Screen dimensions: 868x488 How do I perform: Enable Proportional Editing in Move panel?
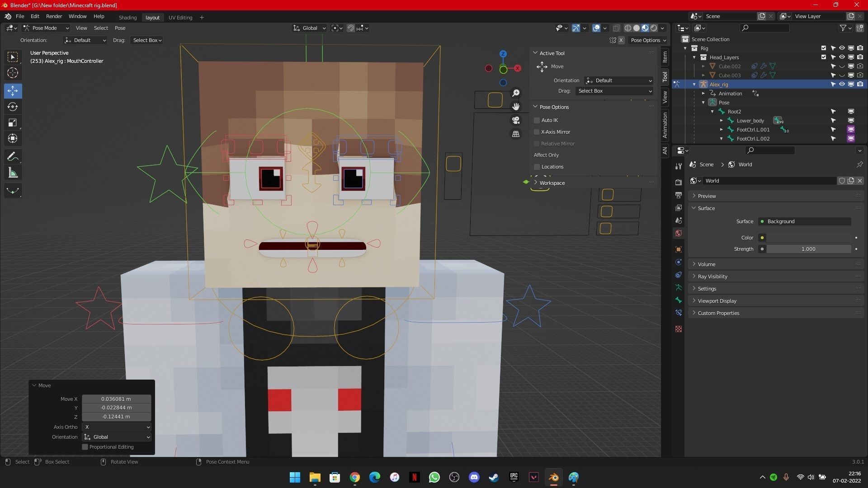[x=85, y=447]
